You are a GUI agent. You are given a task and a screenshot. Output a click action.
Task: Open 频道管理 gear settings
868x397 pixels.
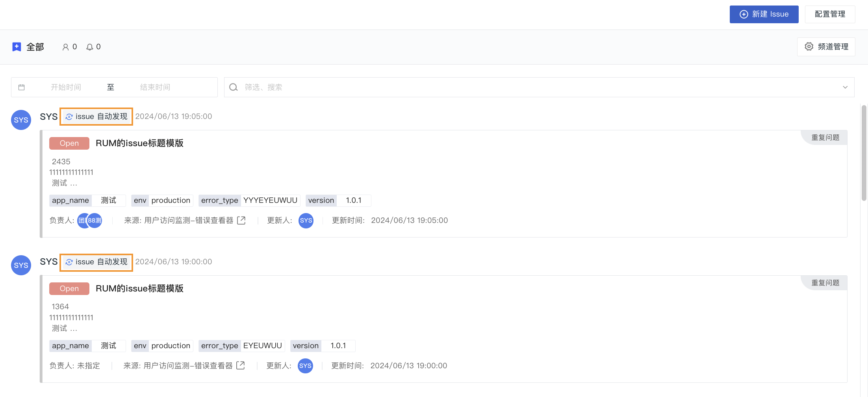(826, 47)
